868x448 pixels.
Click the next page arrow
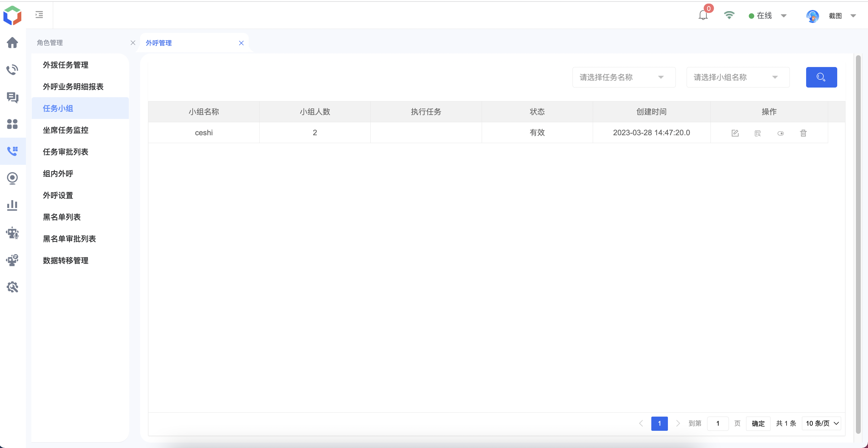click(678, 423)
